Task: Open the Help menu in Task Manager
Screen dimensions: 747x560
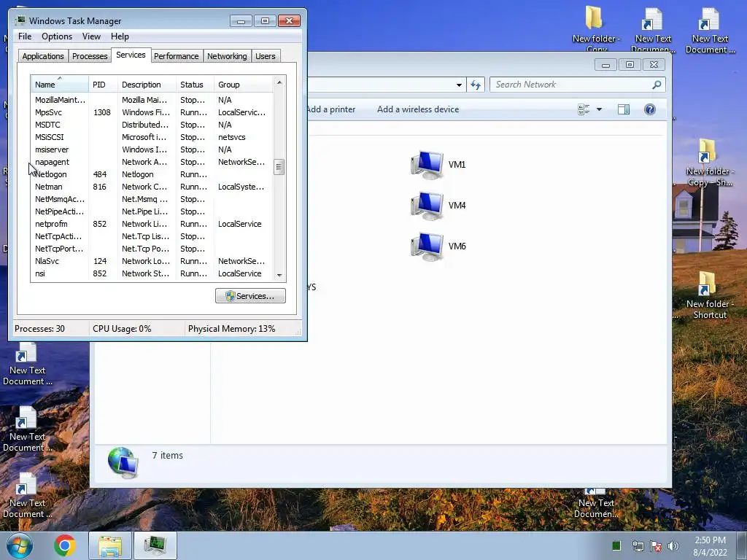Action: click(120, 36)
